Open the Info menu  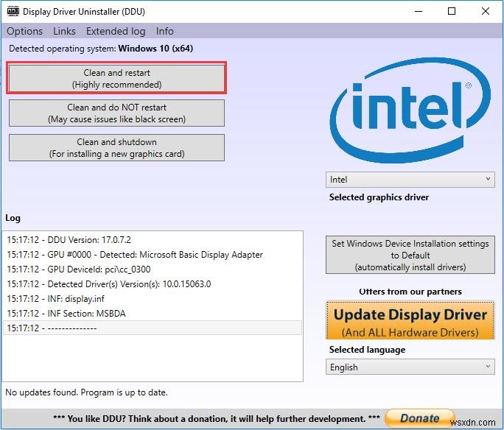tap(165, 31)
